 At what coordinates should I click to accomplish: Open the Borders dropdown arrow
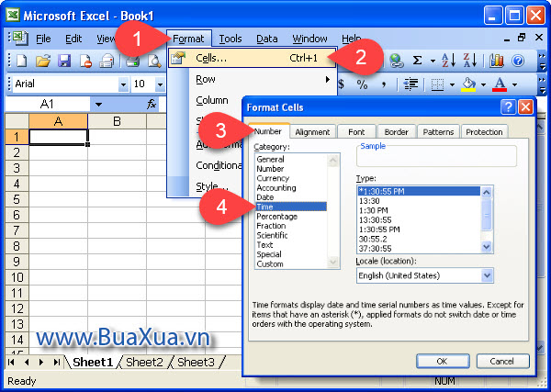coord(452,84)
